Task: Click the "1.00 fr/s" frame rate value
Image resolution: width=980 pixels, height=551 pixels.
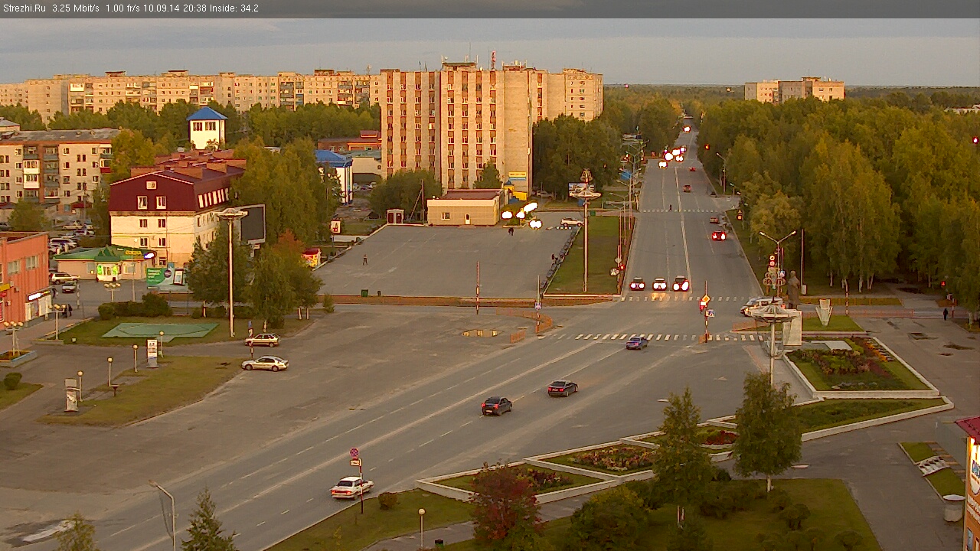Action: [123, 8]
